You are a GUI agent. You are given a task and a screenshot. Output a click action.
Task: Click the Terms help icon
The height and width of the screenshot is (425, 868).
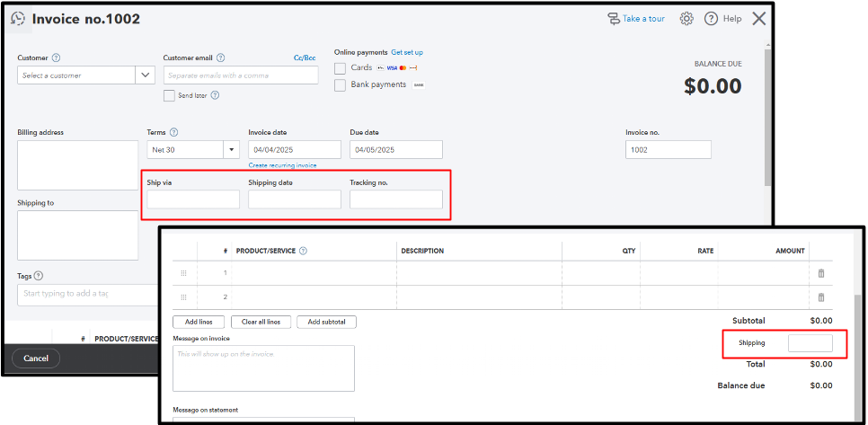coord(173,132)
